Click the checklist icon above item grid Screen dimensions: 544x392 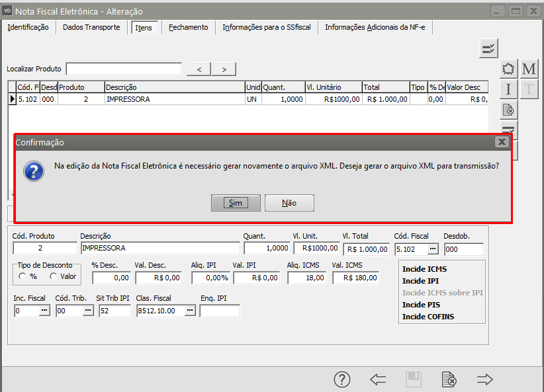tap(488, 48)
